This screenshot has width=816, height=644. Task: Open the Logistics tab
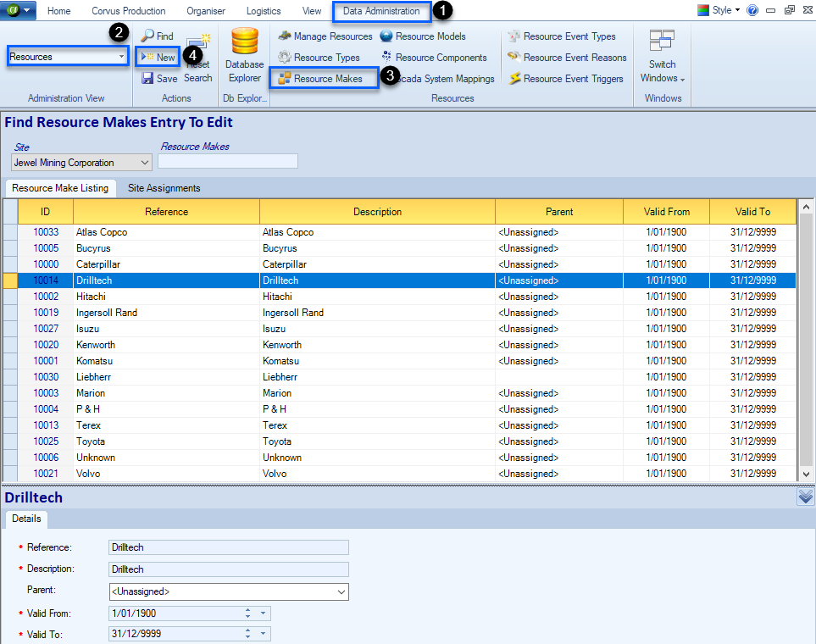tap(264, 11)
